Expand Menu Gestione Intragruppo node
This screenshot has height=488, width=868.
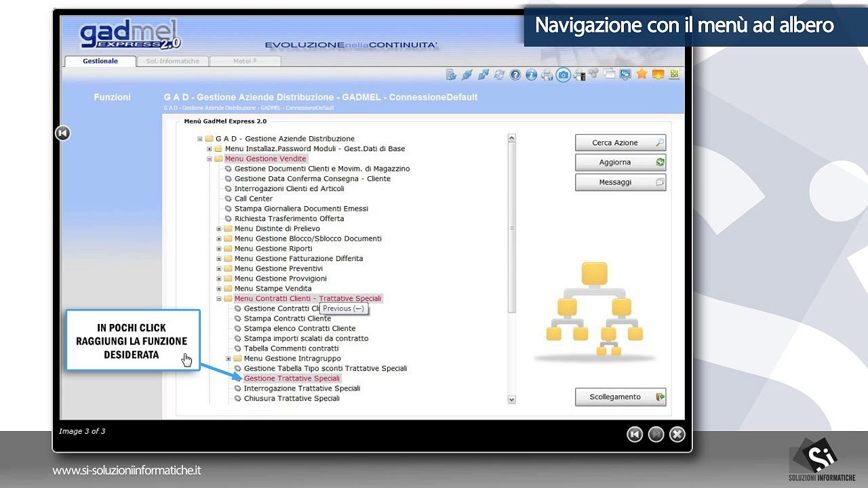click(229, 359)
